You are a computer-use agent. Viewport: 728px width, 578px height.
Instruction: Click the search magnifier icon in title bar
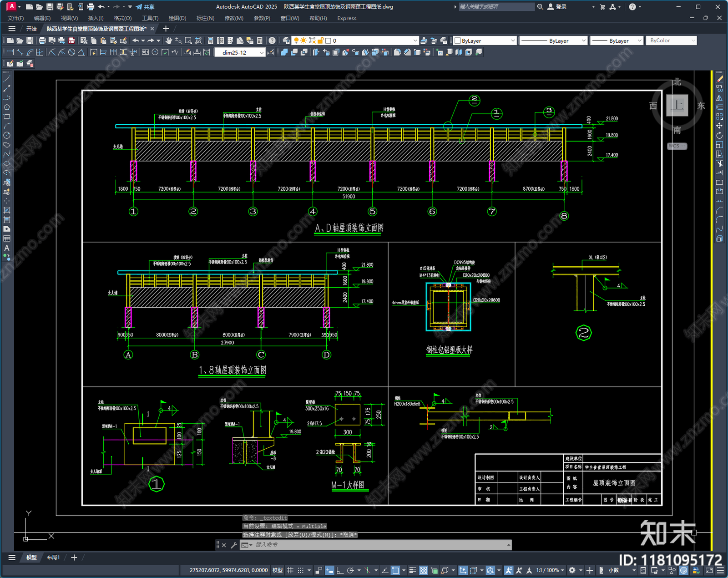540,7
